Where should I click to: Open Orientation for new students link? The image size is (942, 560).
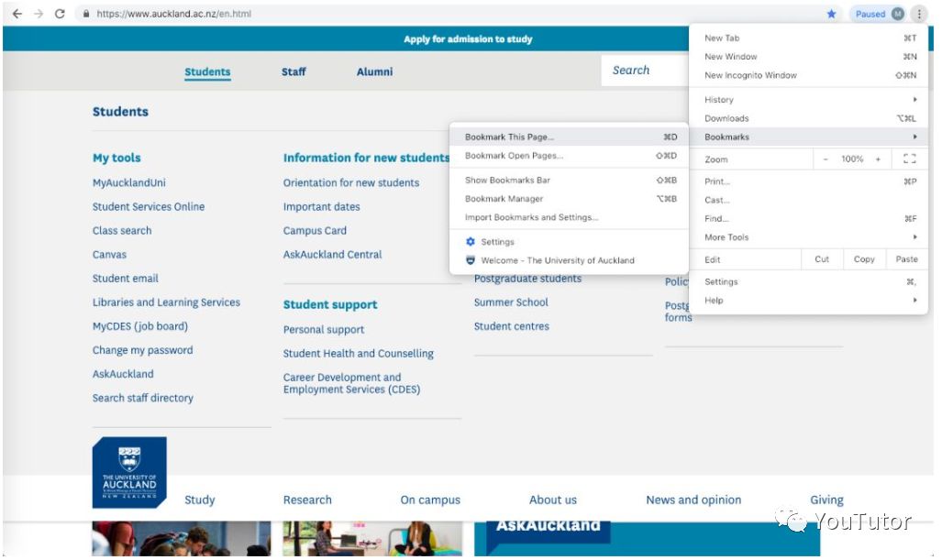coord(351,182)
